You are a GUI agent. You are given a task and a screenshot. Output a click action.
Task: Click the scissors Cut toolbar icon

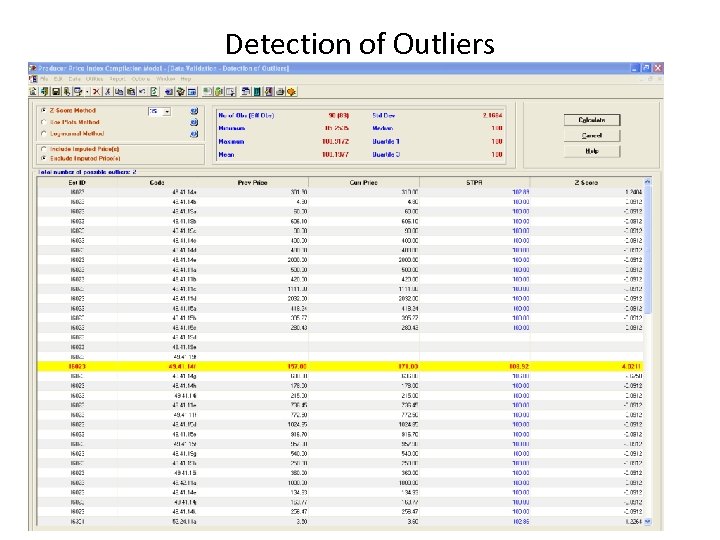[x=107, y=92]
